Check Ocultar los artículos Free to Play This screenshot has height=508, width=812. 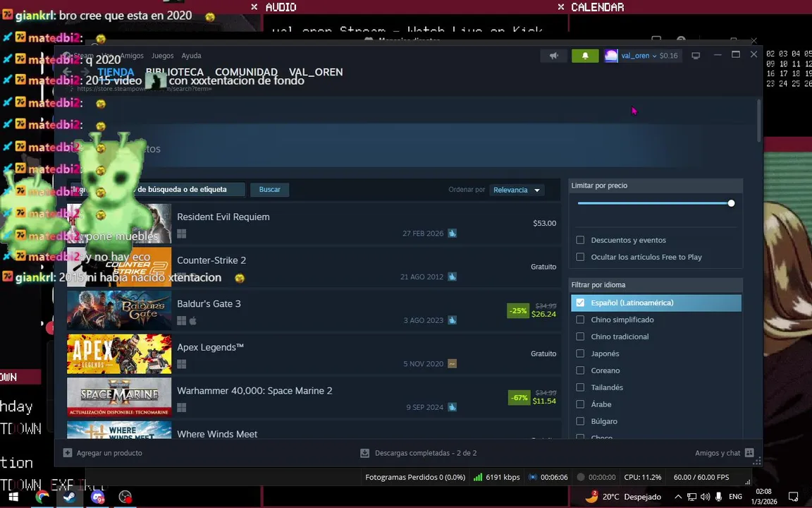(x=580, y=257)
